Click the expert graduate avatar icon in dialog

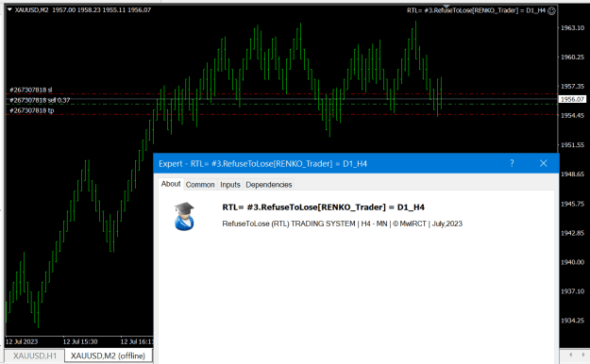pos(184,216)
